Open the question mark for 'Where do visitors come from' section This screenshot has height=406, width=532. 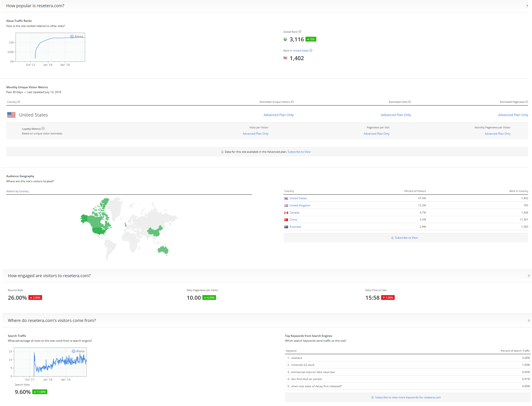click(x=529, y=321)
